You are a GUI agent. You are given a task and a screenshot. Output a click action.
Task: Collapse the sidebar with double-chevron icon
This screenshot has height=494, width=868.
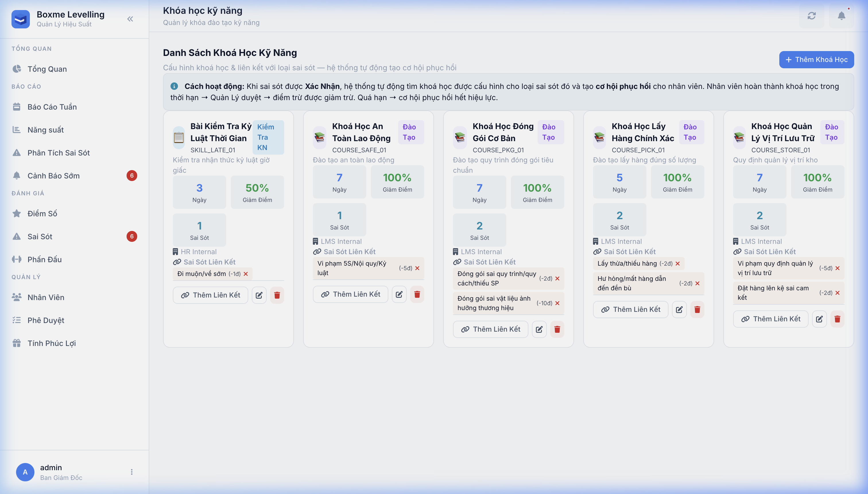(x=130, y=19)
